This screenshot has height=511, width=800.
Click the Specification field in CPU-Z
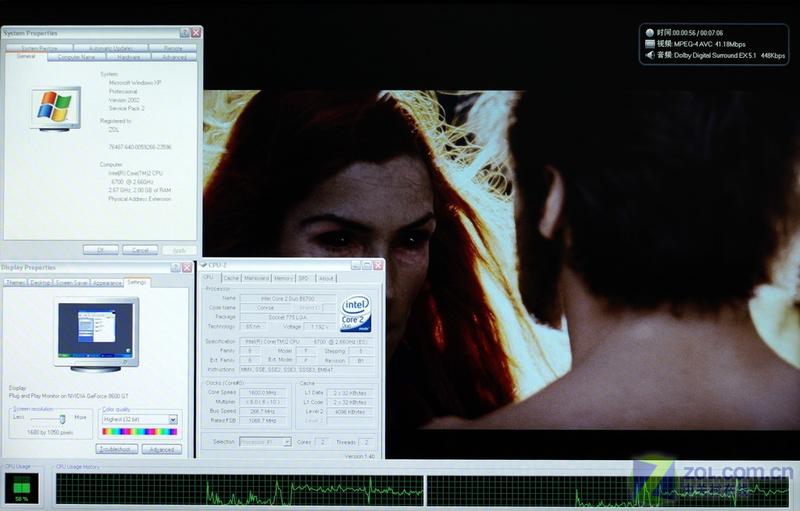306,341
